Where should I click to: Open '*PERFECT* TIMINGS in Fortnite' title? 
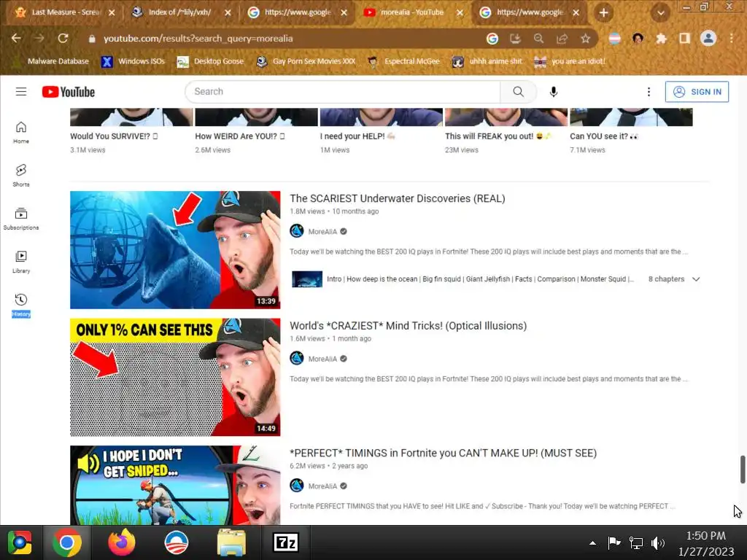click(443, 453)
